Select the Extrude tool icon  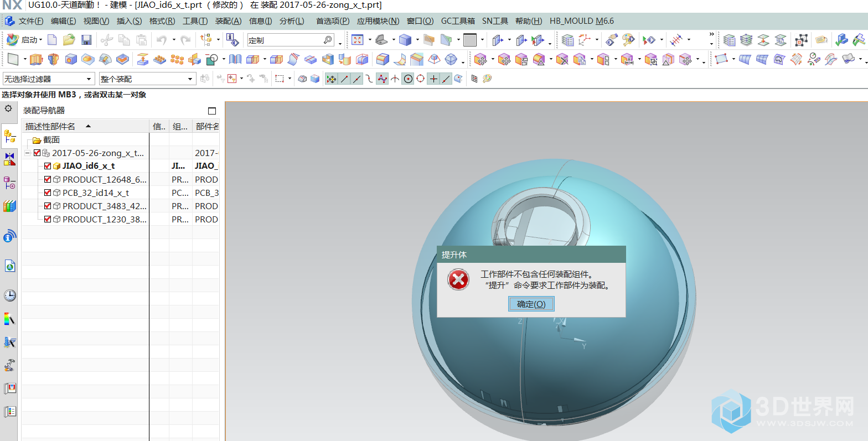click(x=36, y=59)
